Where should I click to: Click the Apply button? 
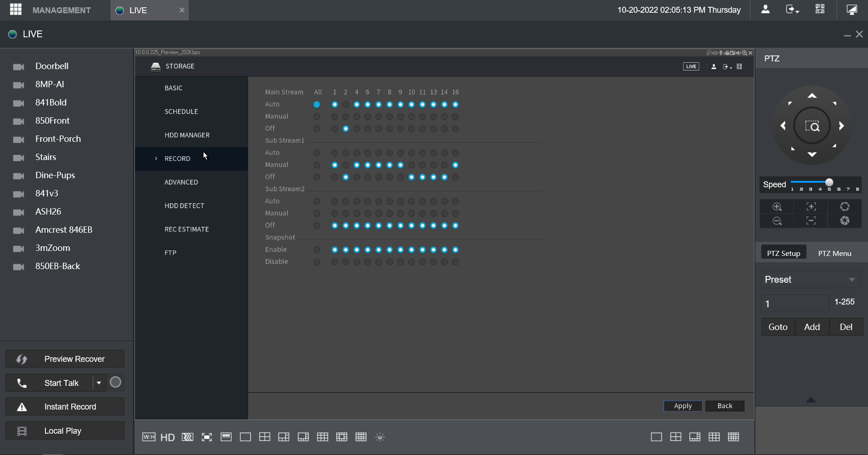click(683, 406)
